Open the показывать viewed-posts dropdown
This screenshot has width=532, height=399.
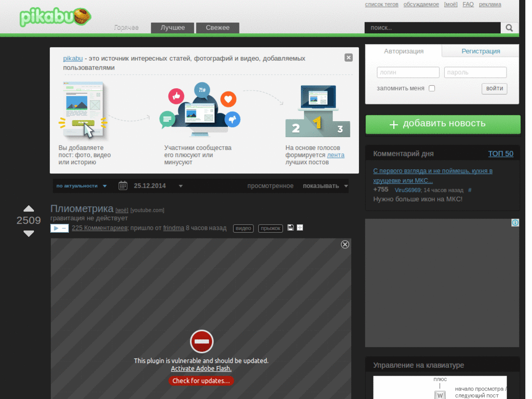325,186
